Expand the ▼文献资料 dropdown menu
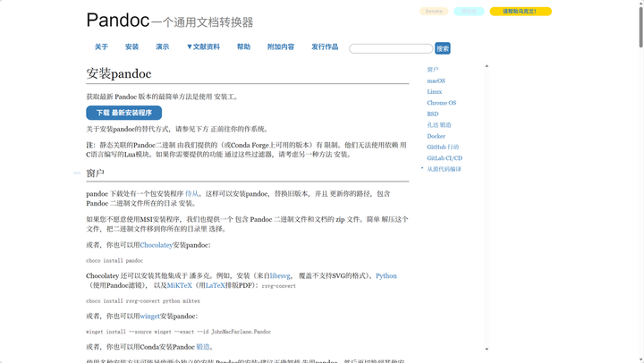Image resolution: width=644 pixels, height=363 pixels. (x=203, y=46)
